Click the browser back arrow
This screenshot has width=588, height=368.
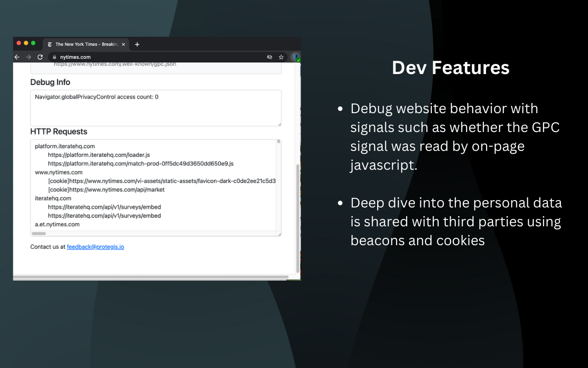(x=17, y=57)
